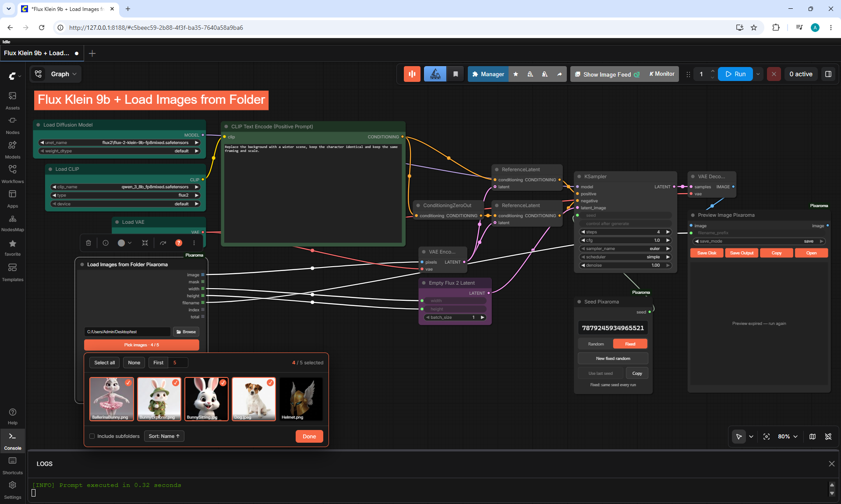Viewport: 841px width, 504px height.
Task: Click Select all in the image picker
Action: tap(105, 363)
